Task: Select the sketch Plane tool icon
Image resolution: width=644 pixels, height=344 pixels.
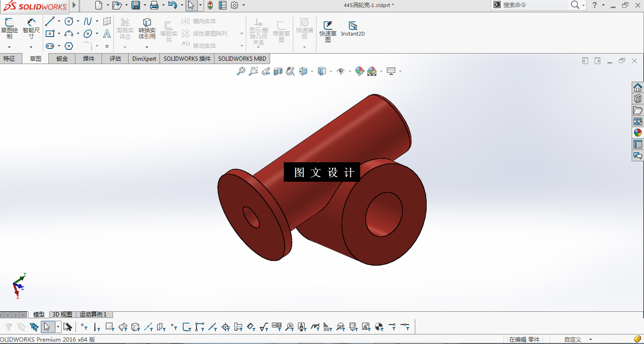Action: [x=107, y=21]
